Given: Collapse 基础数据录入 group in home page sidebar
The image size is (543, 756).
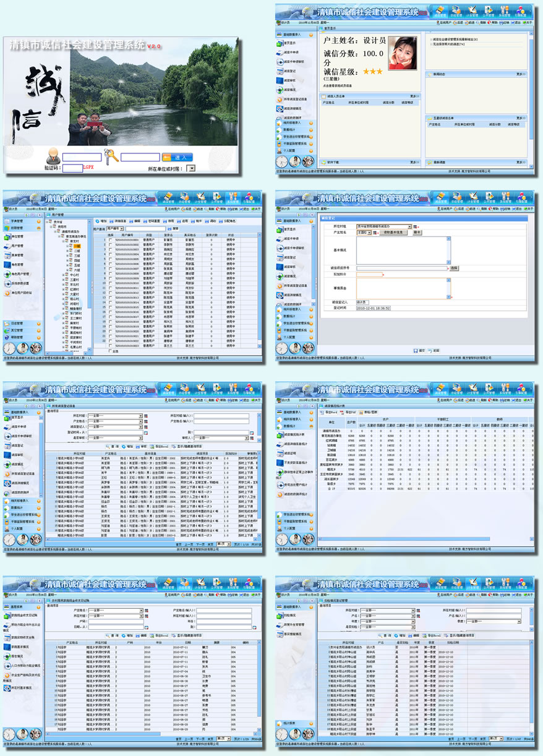Looking at the screenshot, I should click(x=311, y=35).
